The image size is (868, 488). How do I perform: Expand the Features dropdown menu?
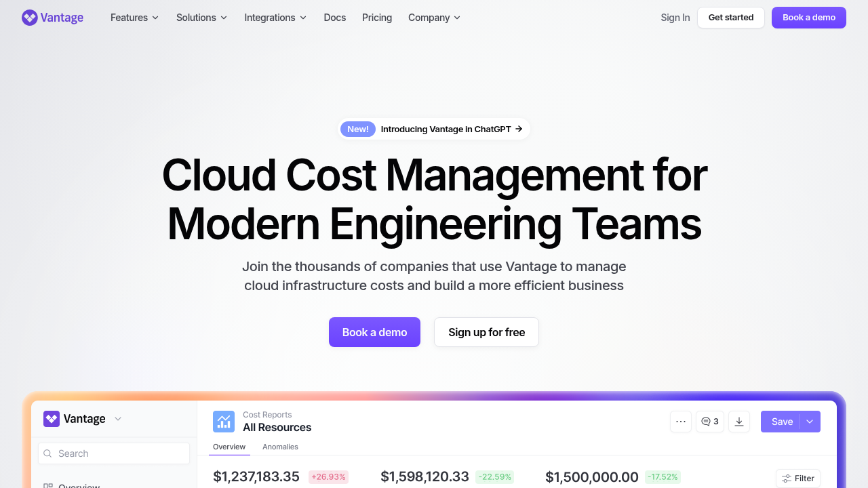[135, 18]
